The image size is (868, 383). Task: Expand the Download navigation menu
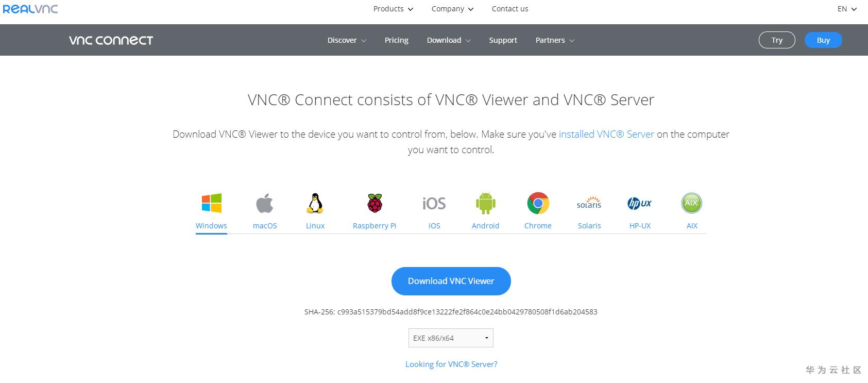[x=448, y=40]
